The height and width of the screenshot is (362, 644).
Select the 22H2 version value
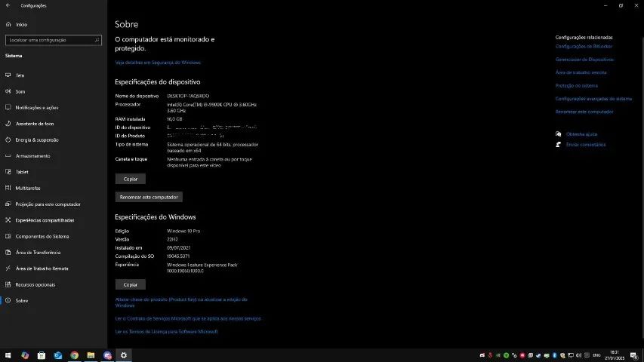point(172,239)
